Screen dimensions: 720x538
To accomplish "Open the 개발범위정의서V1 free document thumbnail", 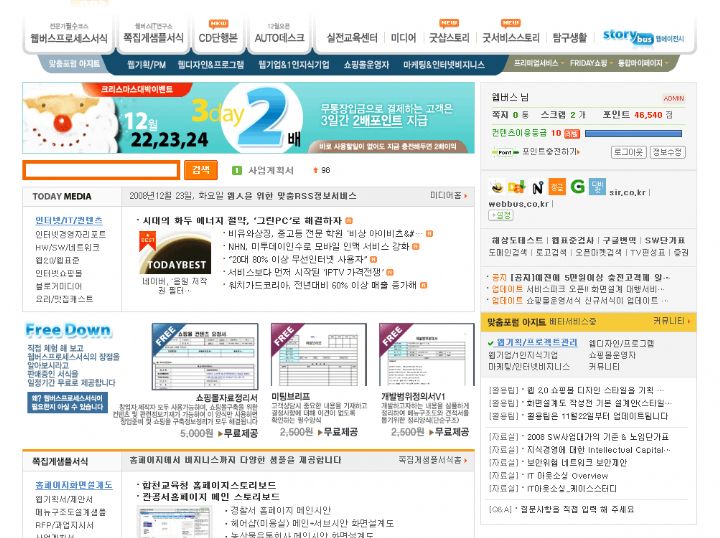I will [x=427, y=355].
